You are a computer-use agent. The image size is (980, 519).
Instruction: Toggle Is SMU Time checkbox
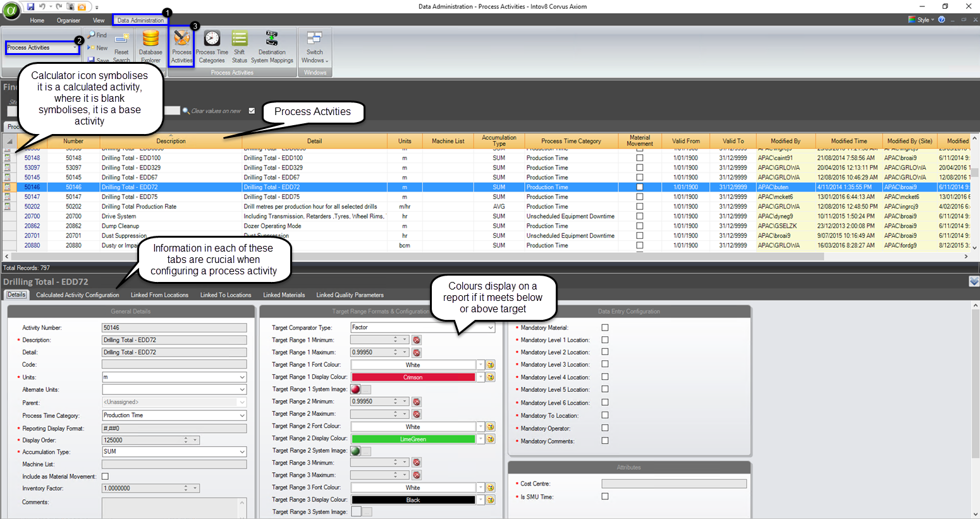(x=605, y=497)
